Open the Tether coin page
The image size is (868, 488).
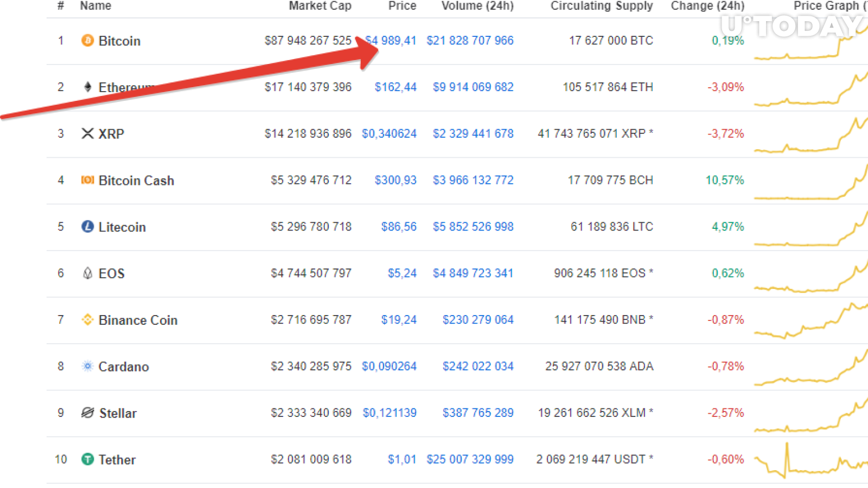coord(117,460)
